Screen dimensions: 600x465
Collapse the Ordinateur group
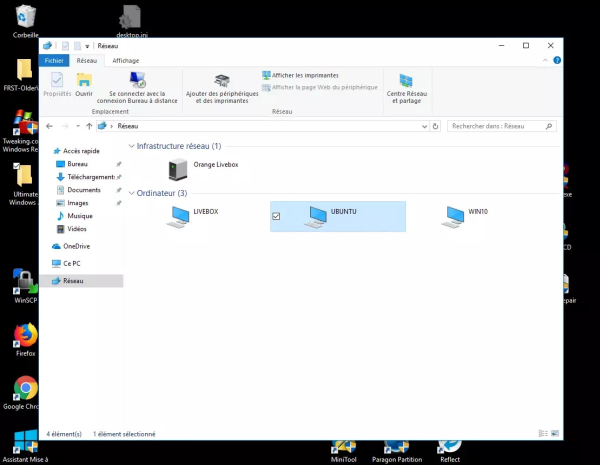click(x=131, y=192)
